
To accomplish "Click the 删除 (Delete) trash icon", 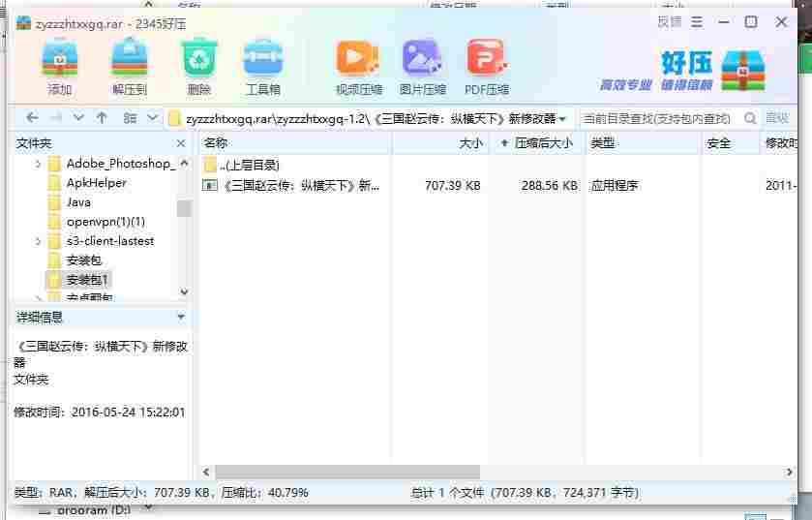I will pos(198,68).
